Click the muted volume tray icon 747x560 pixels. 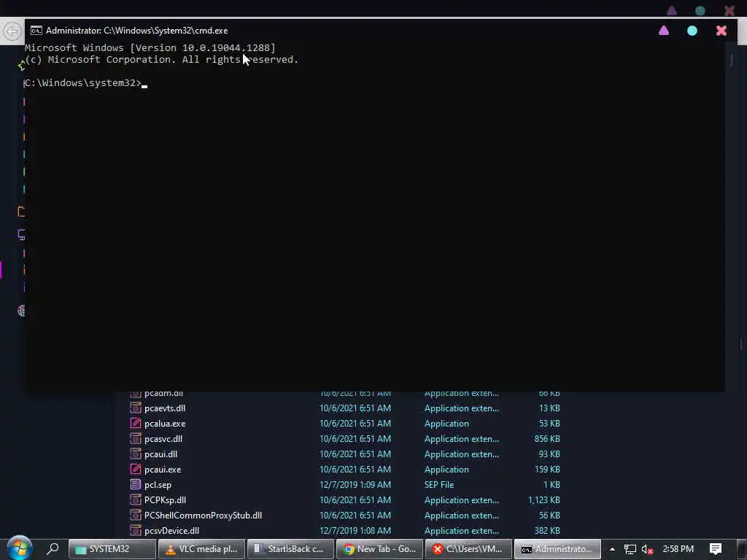pyautogui.click(x=648, y=550)
